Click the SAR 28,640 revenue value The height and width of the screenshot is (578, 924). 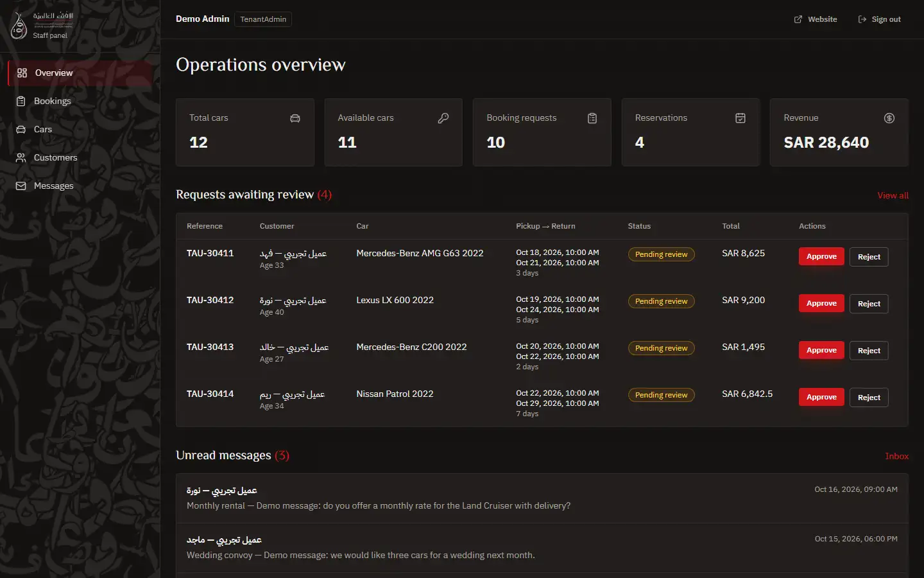pos(826,143)
